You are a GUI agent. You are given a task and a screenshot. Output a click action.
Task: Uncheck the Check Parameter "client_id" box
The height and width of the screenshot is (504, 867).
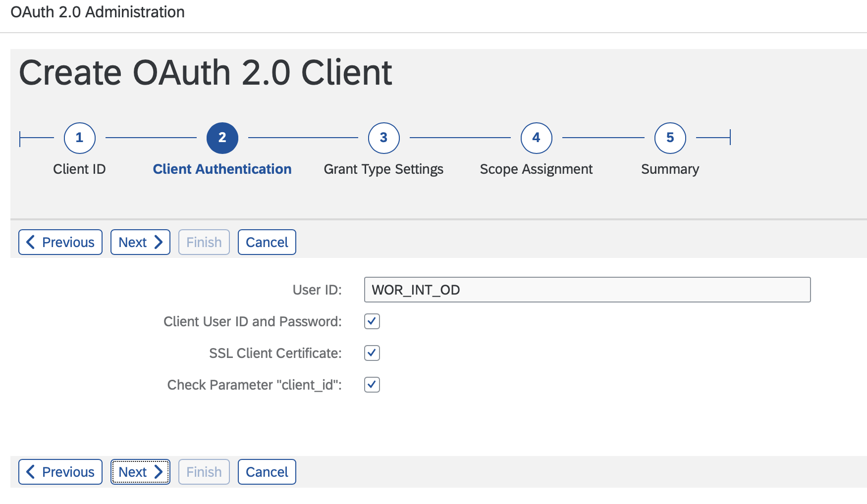point(372,385)
